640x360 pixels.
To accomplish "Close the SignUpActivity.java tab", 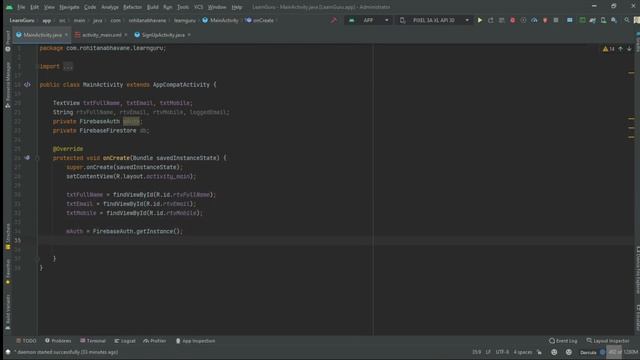I will (189, 35).
